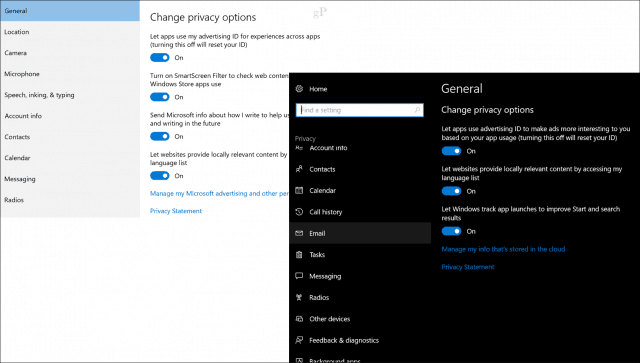Open Camera privacy settings
640x363 pixels.
coord(70,53)
